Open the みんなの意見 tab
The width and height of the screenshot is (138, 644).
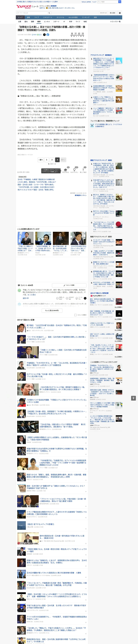pos(73,17)
